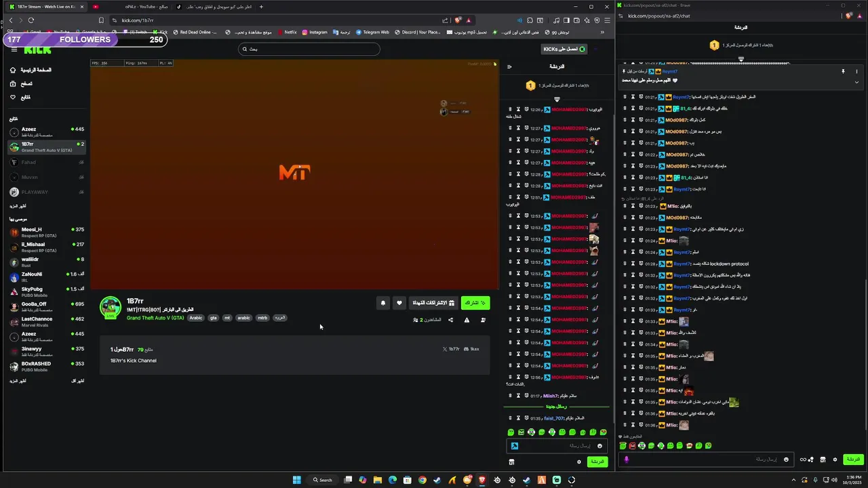Click the Kick search box

tap(309, 49)
